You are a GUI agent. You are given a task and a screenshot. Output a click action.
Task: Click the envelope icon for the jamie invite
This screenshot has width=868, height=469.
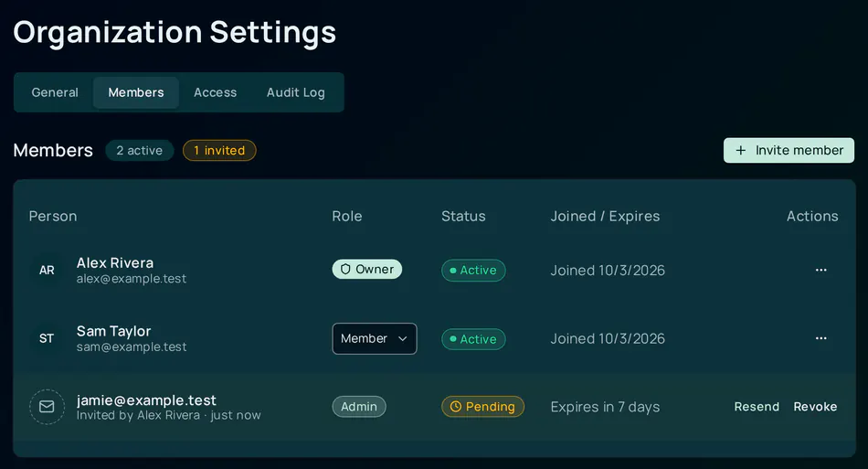coord(47,407)
